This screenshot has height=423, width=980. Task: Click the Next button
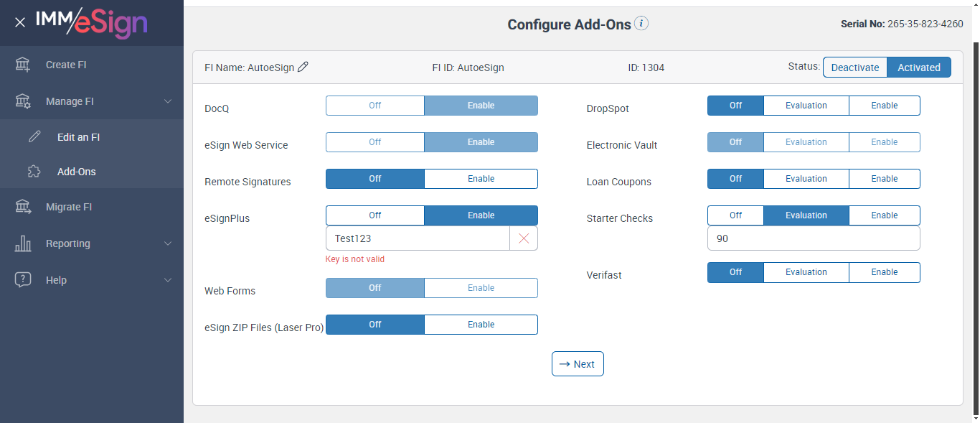[x=578, y=364]
